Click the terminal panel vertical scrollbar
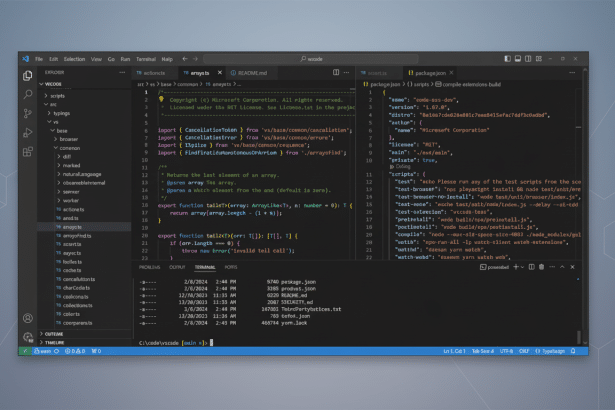The width and height of the screenshot is (615, 410). point(578,337)
